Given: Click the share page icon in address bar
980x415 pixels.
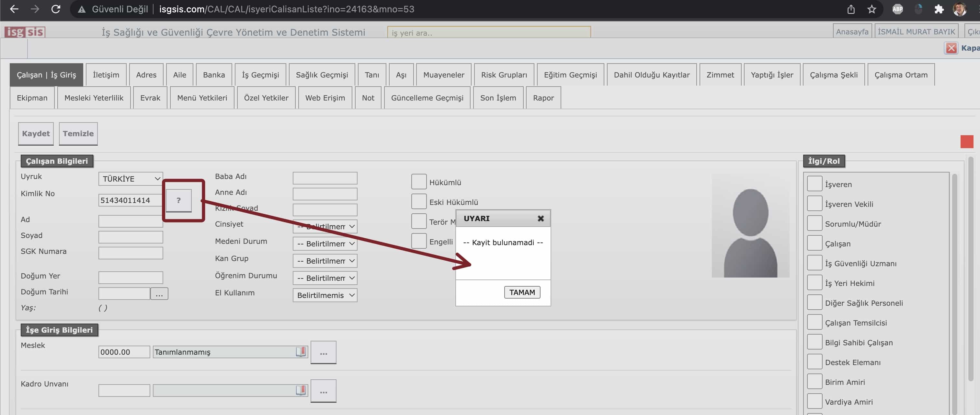Looking at the screenshot, I should click(x=851, y=9).
